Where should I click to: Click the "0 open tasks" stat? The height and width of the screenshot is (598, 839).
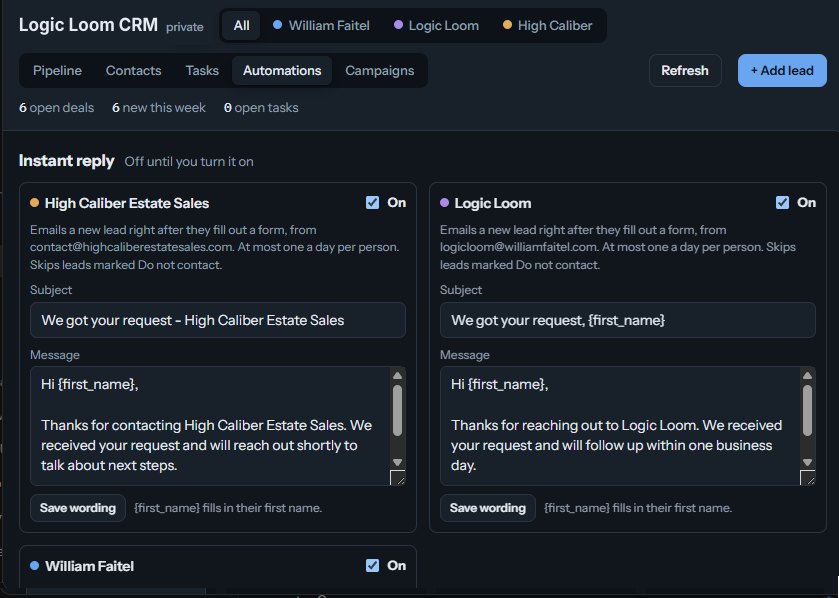point(261,108)
